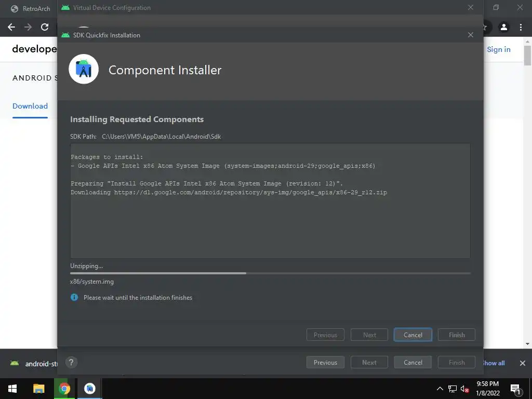This screenshot has width=532, height=399.
Task: Close the SDK Quickfix Installation dialog
Action: click(x=470, y=35)
